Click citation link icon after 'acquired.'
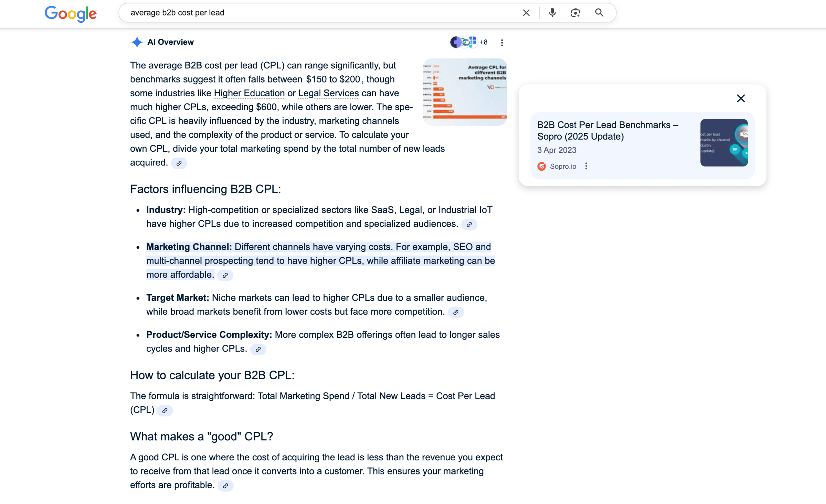Screen dimensions: 826x504 click(179, 163)
